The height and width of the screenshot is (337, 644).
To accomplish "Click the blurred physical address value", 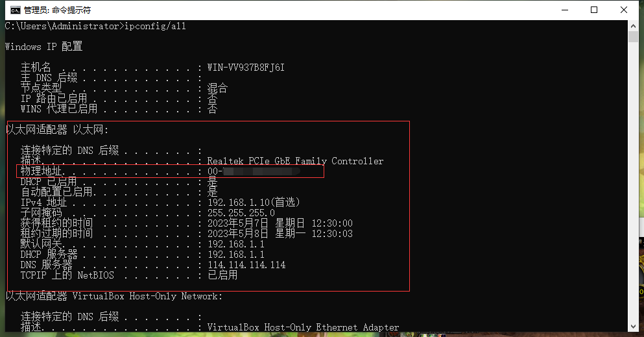I will point(254,171).
